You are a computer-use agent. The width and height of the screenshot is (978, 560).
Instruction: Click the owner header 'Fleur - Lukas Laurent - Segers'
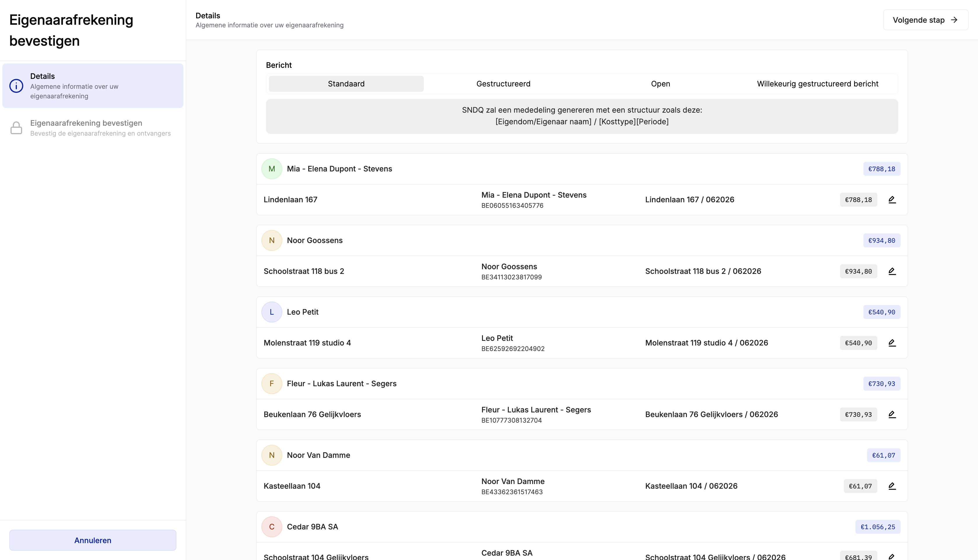tap(341, 383)
